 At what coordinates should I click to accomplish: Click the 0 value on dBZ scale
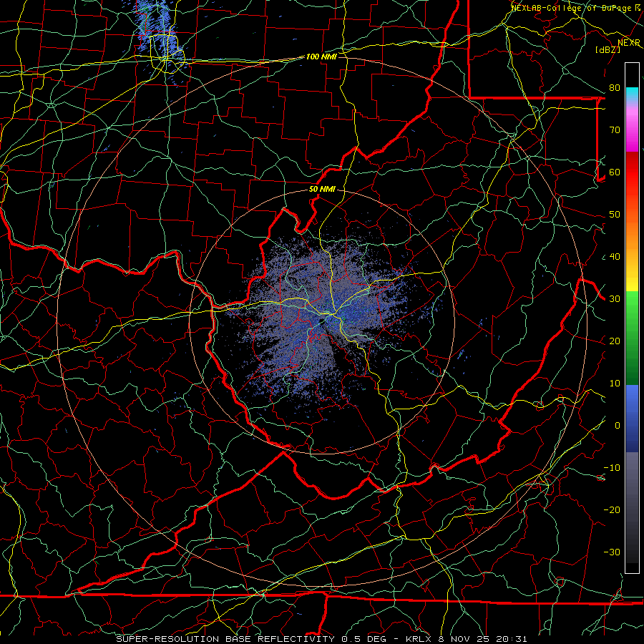618,426
